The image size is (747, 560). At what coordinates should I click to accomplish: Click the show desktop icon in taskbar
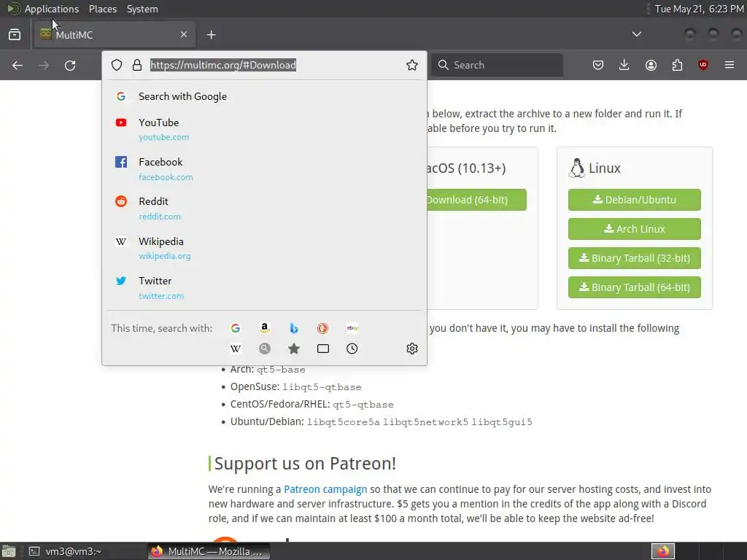pyautogui.click(x=9, y=551)
